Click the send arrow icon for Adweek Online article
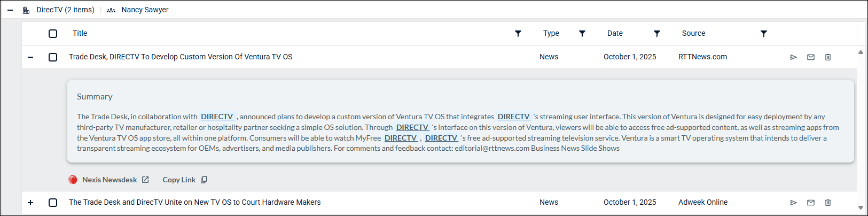 [x=794, y=203]
